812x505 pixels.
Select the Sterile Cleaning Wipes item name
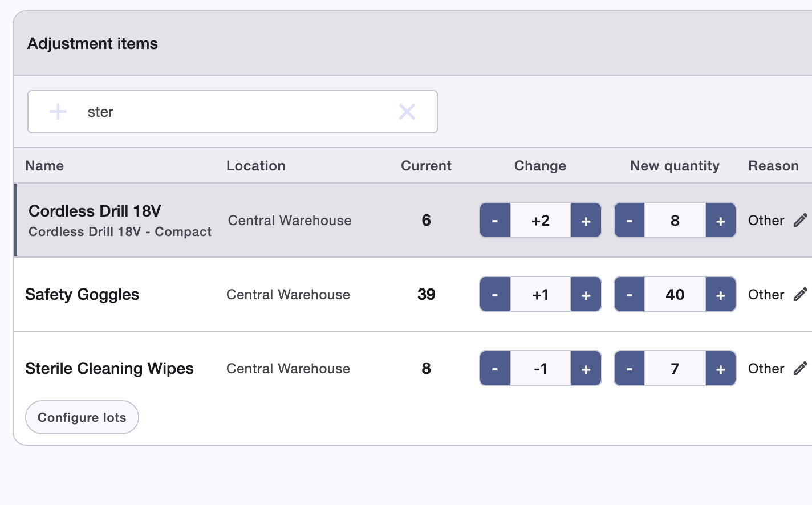tap(109, 369)
